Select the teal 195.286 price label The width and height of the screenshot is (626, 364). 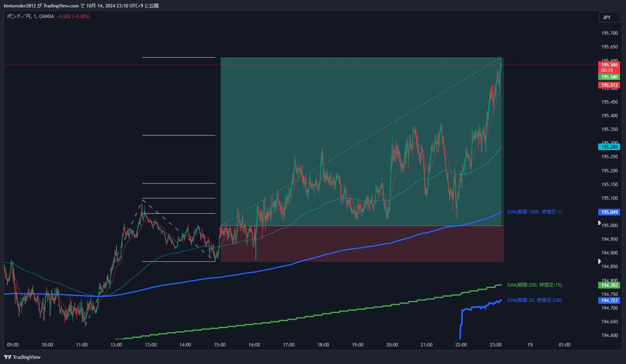point(609,147)
